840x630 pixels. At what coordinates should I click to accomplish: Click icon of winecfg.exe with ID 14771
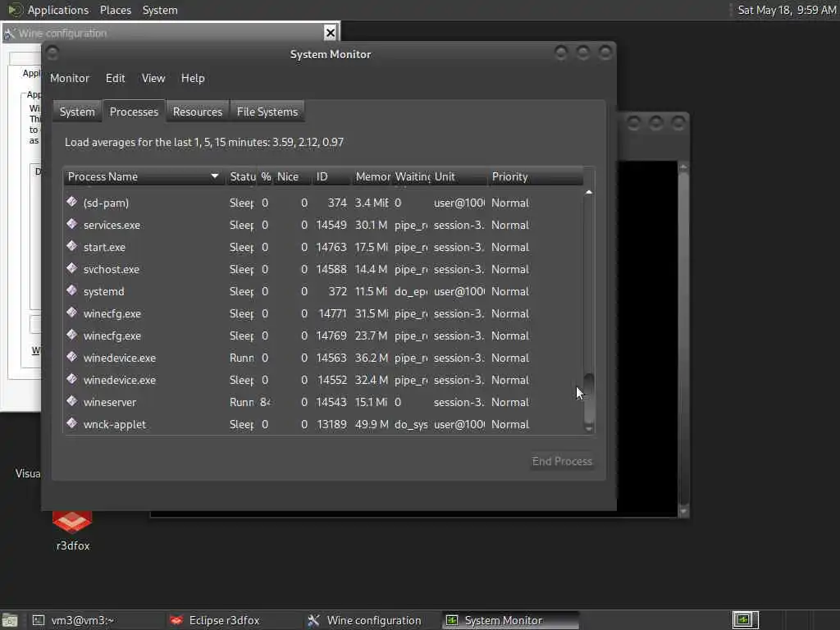tap(72, 313)
